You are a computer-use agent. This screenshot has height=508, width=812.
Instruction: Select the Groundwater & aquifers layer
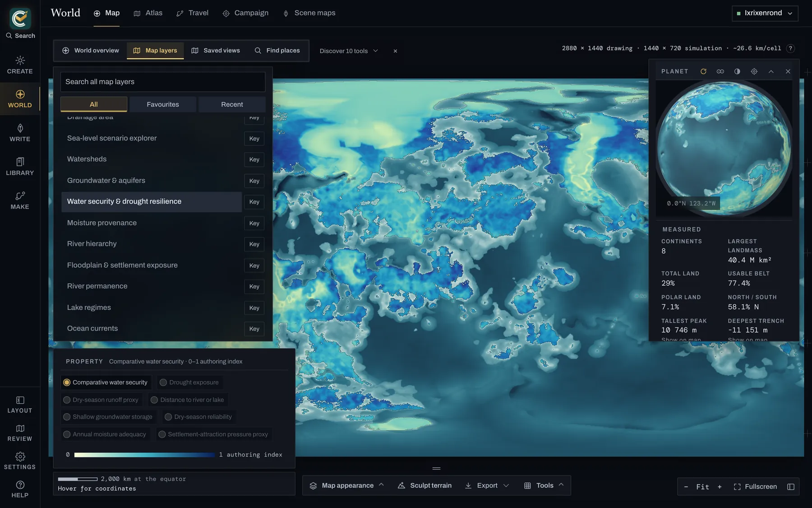point(152,181)
